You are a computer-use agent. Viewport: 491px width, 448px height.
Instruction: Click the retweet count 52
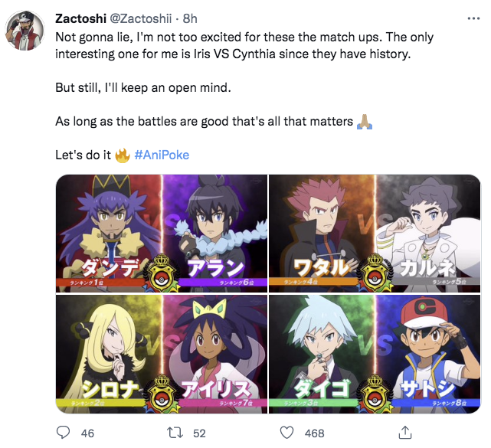point(199,433)
